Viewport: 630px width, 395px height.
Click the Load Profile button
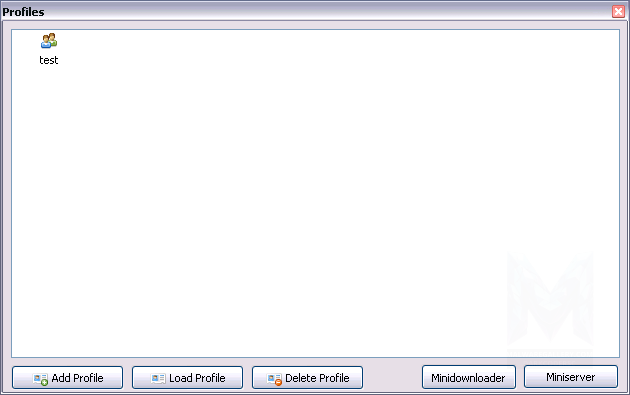[x=187, y=378]
